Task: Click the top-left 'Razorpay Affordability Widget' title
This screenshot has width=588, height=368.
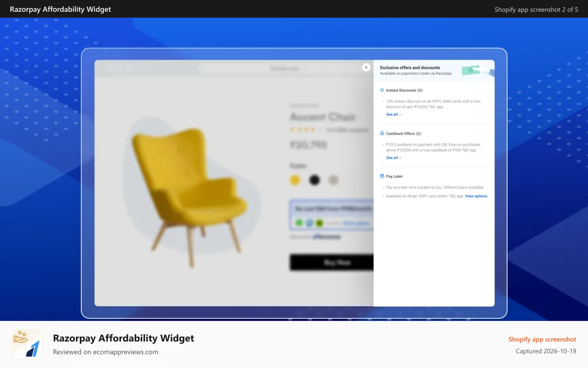Action: pos(60,9)
